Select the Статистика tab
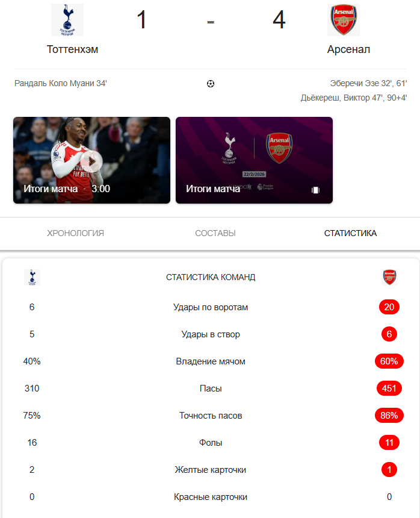420x518 pixels. pyautogui.click(x=350, y=233)
